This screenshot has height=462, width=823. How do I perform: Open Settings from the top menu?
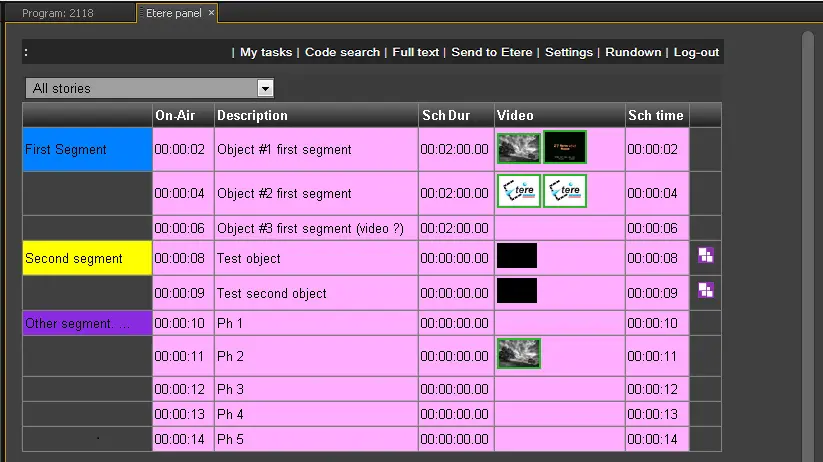pyautogui.click(x=569, y=52)
